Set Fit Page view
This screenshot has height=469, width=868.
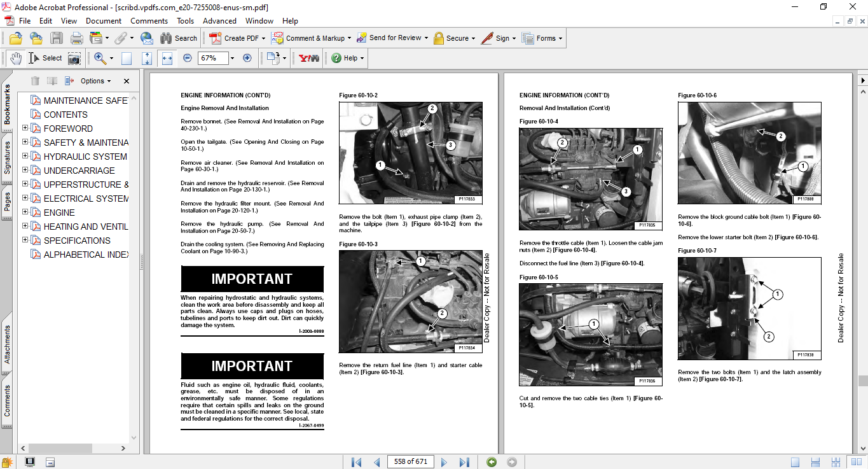[147, 58]
